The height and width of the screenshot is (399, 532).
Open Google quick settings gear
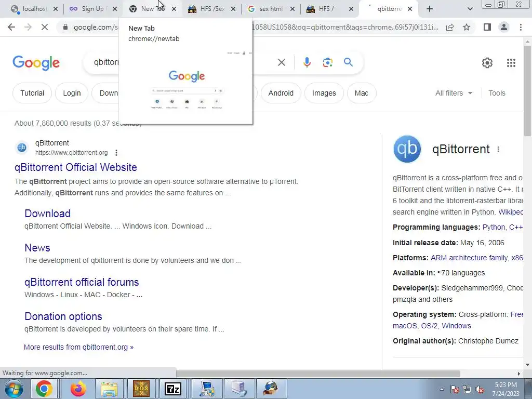click(x=487, y=63)
